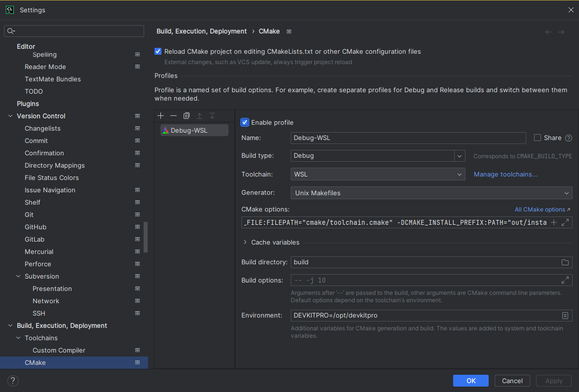Click into the Environment field
The image size is (579, 392).
coord(432,315)
